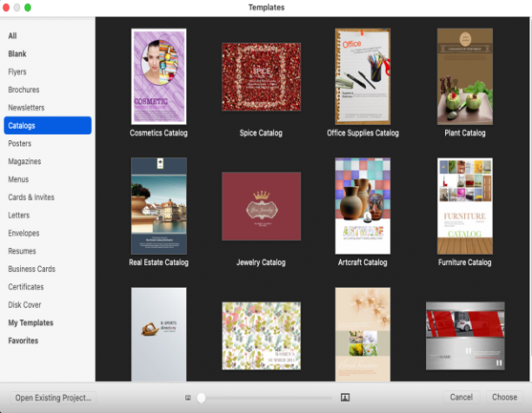The height and width of the screenshot is (413, 532).
Task: Select the sports directory template thumbnail
Action: 159,334
